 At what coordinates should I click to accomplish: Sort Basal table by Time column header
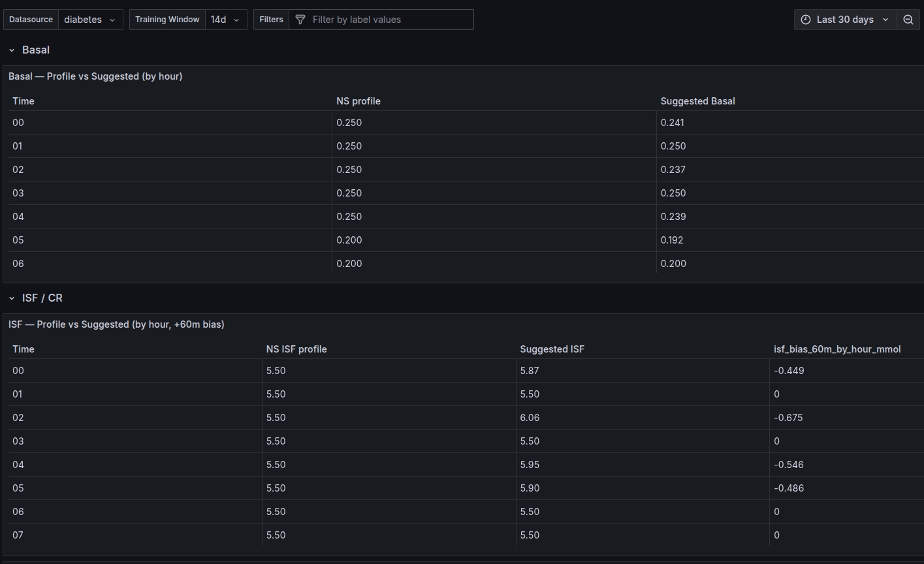coord(24,101)
